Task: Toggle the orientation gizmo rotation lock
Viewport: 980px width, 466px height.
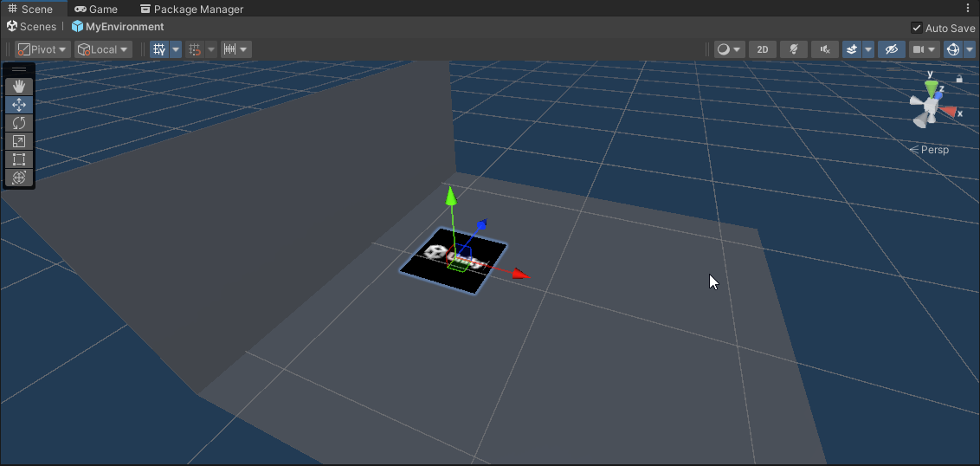Action: 959,79
